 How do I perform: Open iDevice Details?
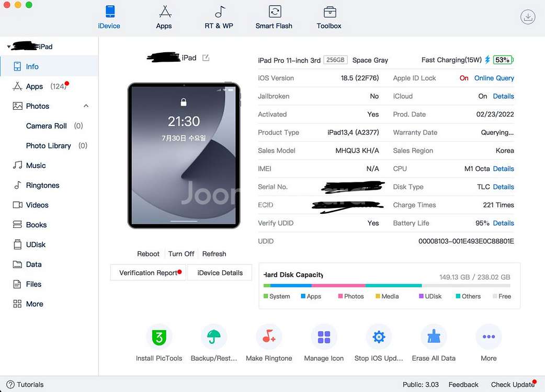click(x=220, y=272)
